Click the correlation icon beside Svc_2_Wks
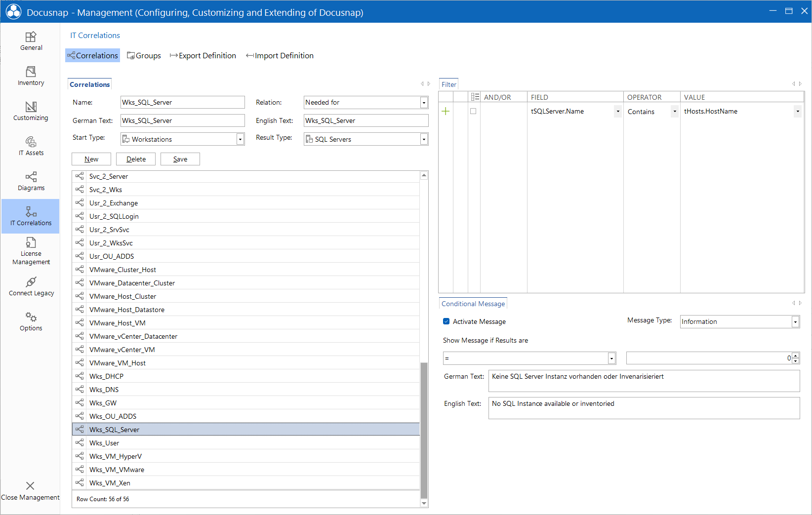This screenshot has width=812, height=515. [x=80, y=189]
